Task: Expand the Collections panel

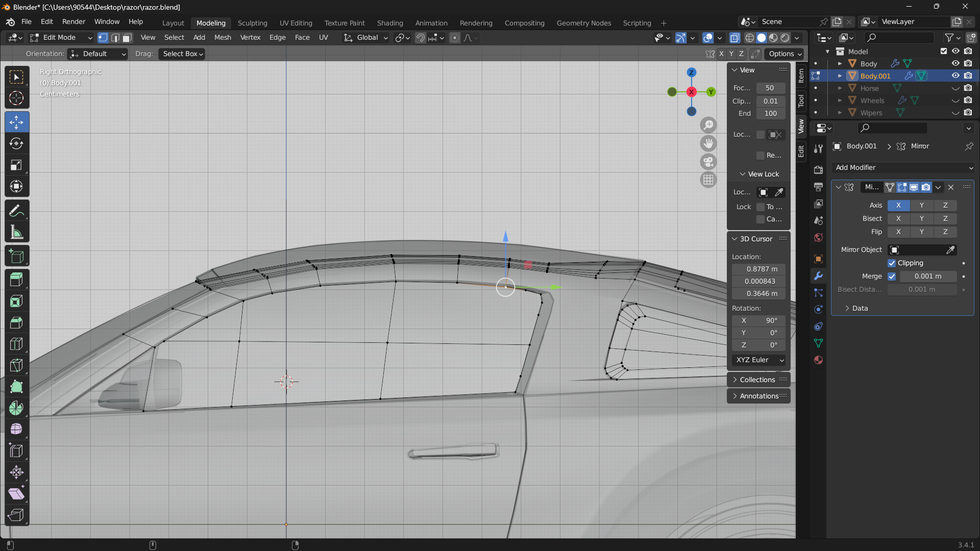Action: 757,380
